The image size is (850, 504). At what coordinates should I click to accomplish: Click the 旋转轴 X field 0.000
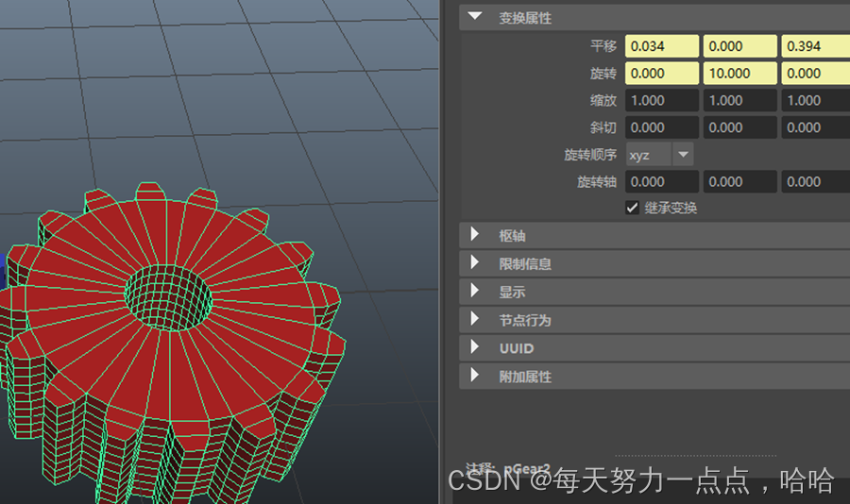[x=662, y=181]
